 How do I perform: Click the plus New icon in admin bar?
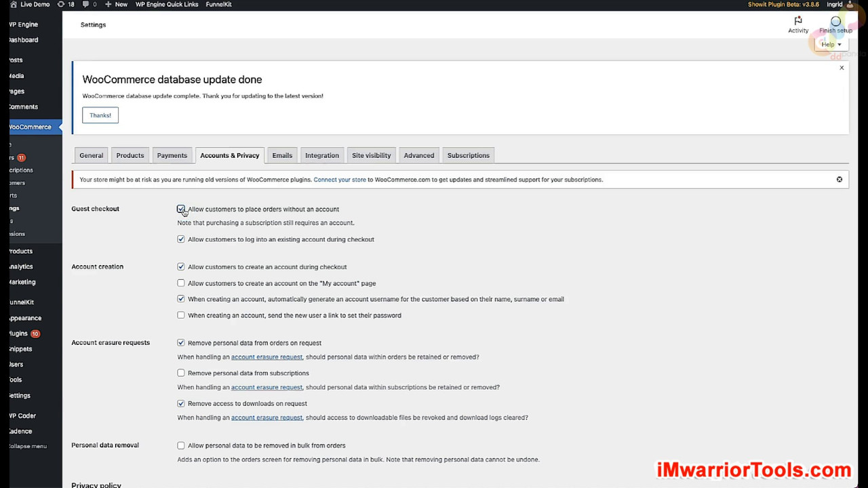[x=108, y=4]
